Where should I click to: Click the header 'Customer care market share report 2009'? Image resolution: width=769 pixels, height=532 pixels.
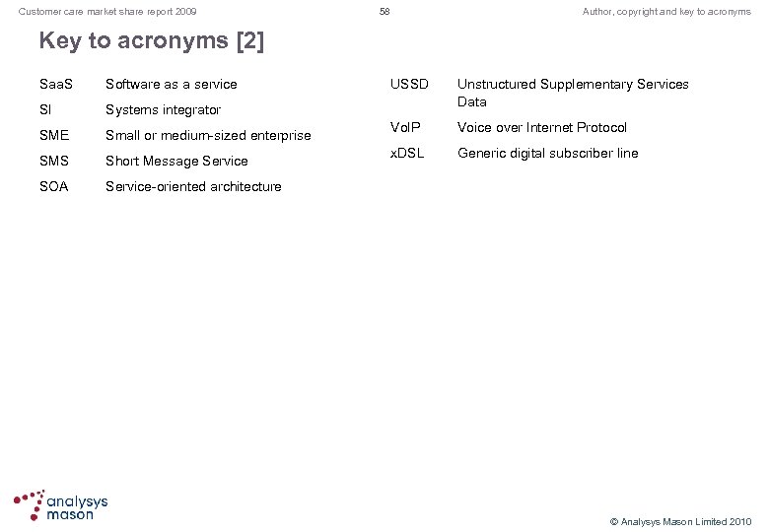[107, 11]
